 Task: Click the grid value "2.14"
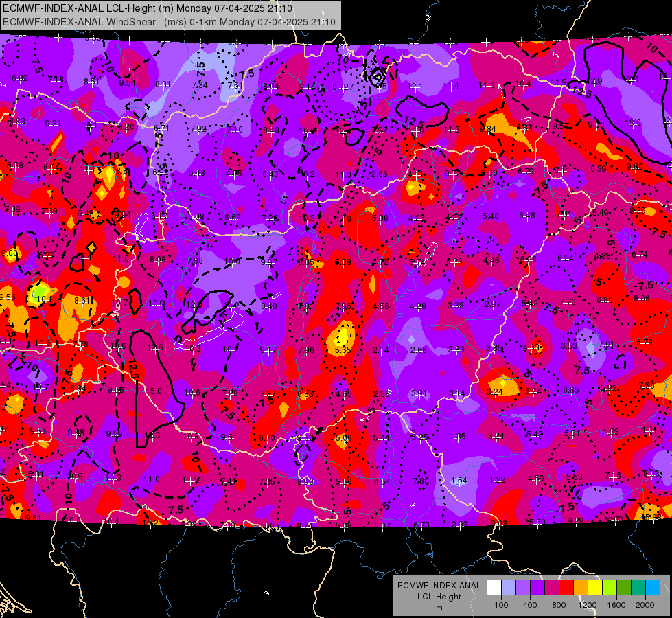point(380,350)
